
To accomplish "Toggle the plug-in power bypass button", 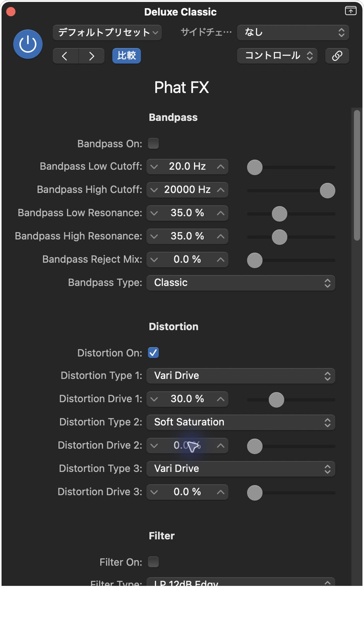I will [x=28, y=44].
